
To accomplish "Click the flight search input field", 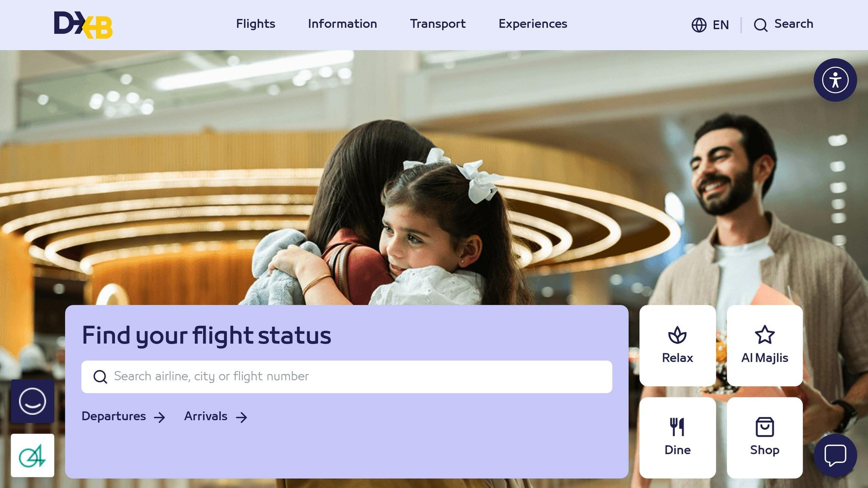I will click(347, 377).
